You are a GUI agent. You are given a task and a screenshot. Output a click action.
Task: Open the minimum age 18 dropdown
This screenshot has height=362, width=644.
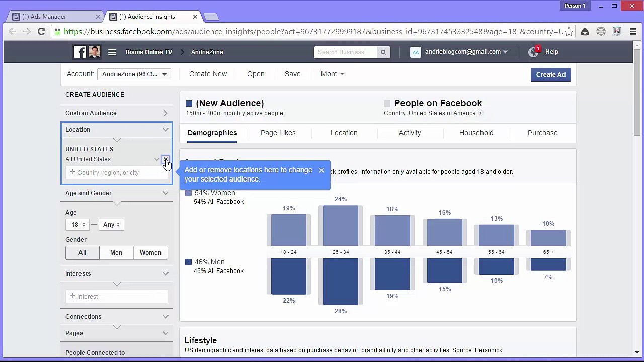(77, 225)
